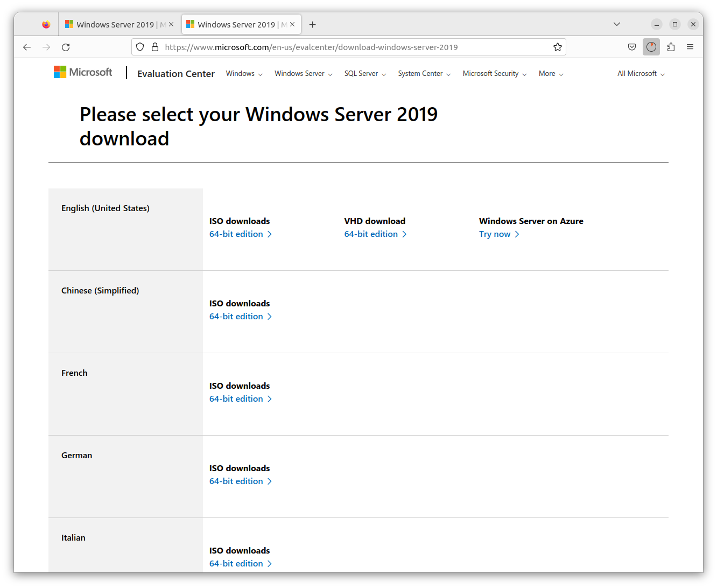Open the List all tabs chevron
This screenshot has width=717, height=588.
tap(617, 25)
